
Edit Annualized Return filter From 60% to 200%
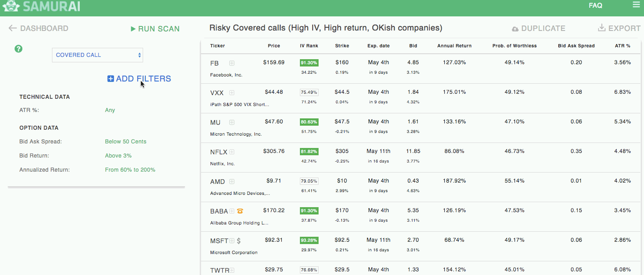(x=130, y=170)
